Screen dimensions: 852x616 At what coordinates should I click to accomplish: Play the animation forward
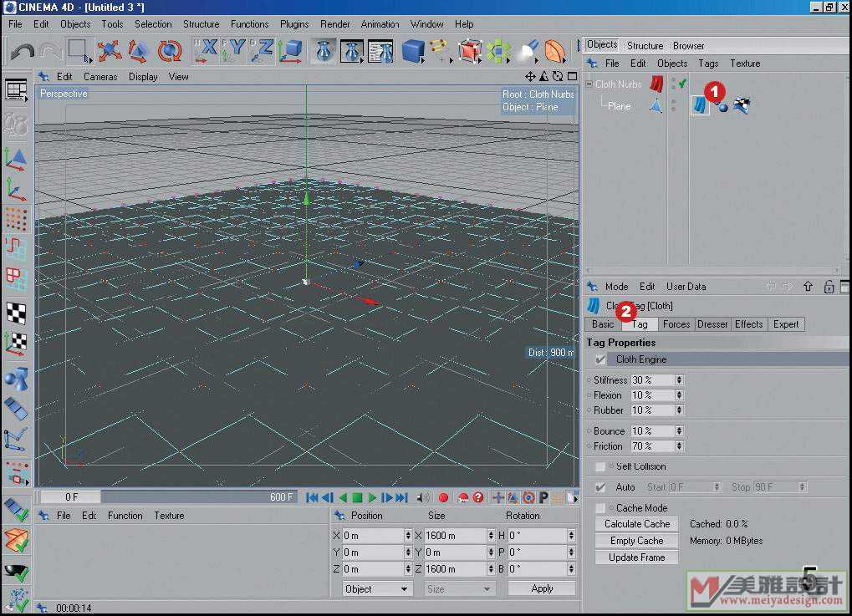[x=372, y=497]
